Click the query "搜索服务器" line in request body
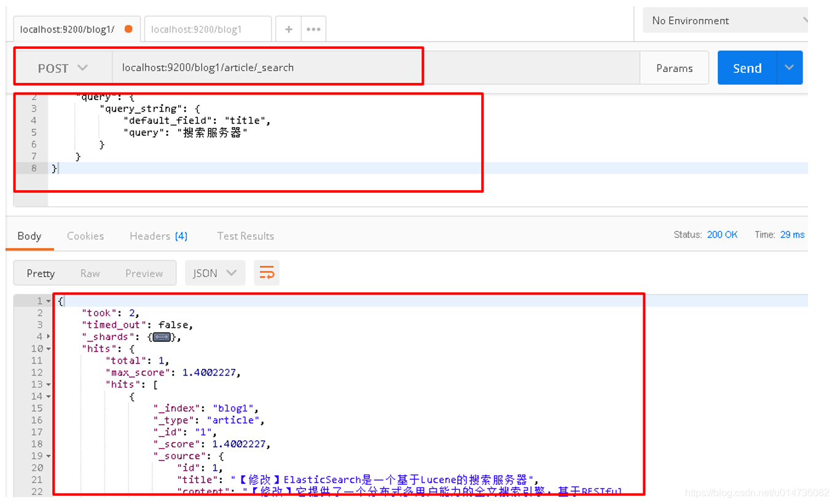Image resolution: width=835 pixels, height=504 pixels. pyautogui.click(x=185, y=132)
